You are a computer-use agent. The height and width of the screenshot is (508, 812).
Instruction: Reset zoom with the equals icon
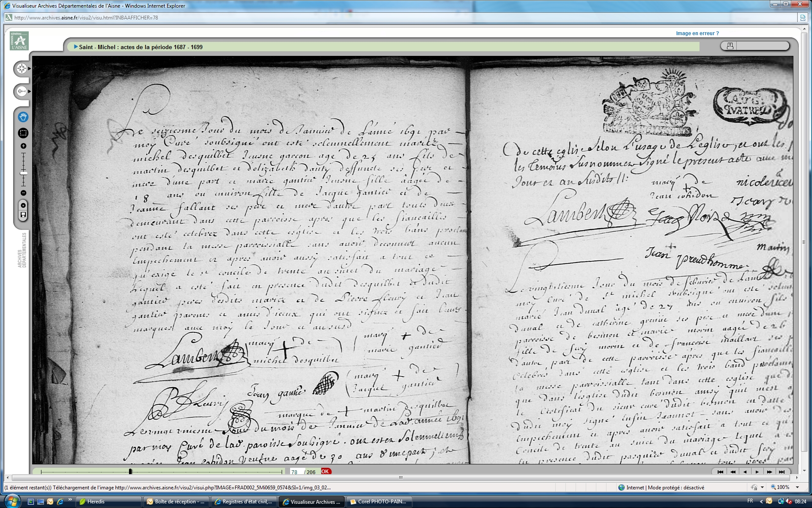23,205
